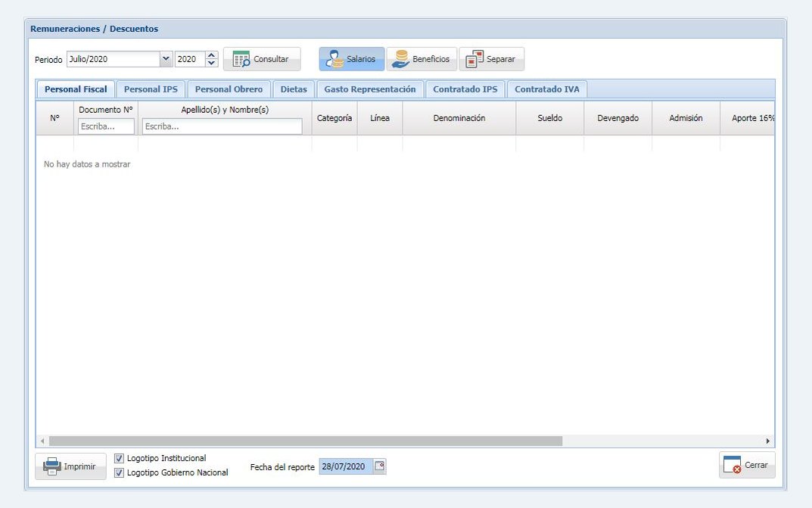The height and width of the screenshot is (508, 812).
Task: Click the 'Remuneraciones / Descuentos' window title
Action: tap(95, 29)
